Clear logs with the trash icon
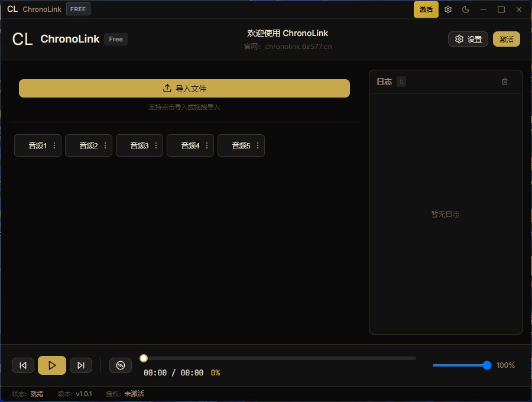 coord(505,82)
